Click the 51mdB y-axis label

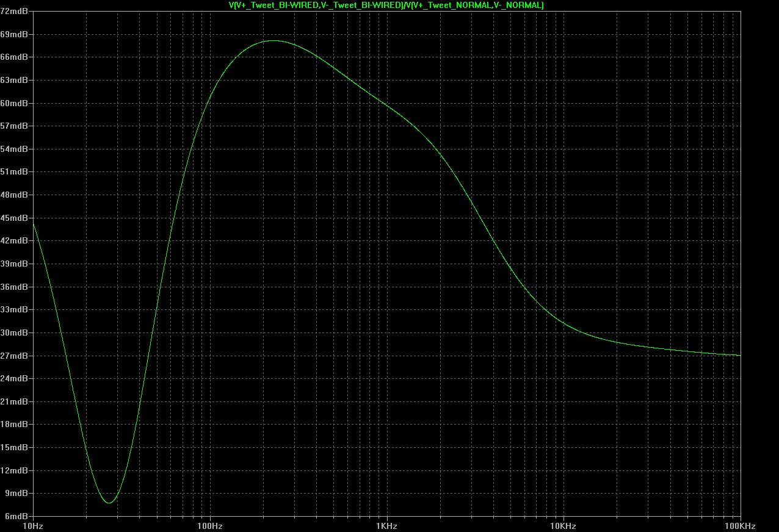click(15, 172)
